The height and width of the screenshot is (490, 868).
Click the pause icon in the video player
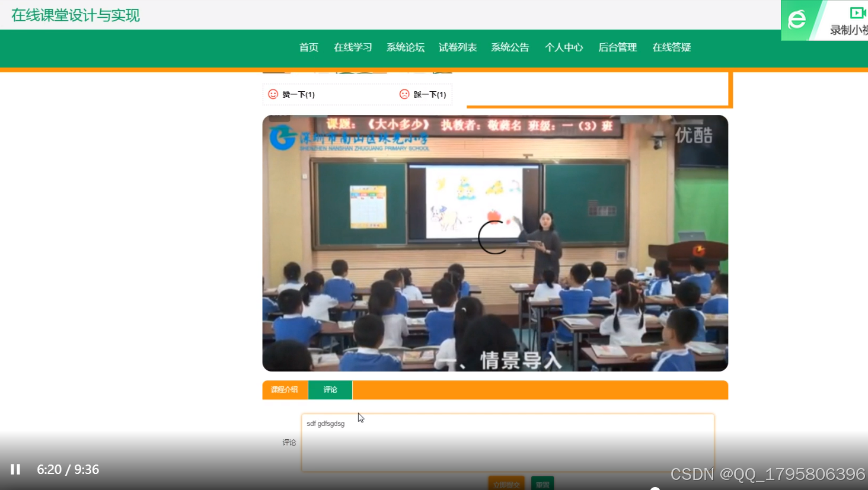pyautogui.click(x=15, y=469)
